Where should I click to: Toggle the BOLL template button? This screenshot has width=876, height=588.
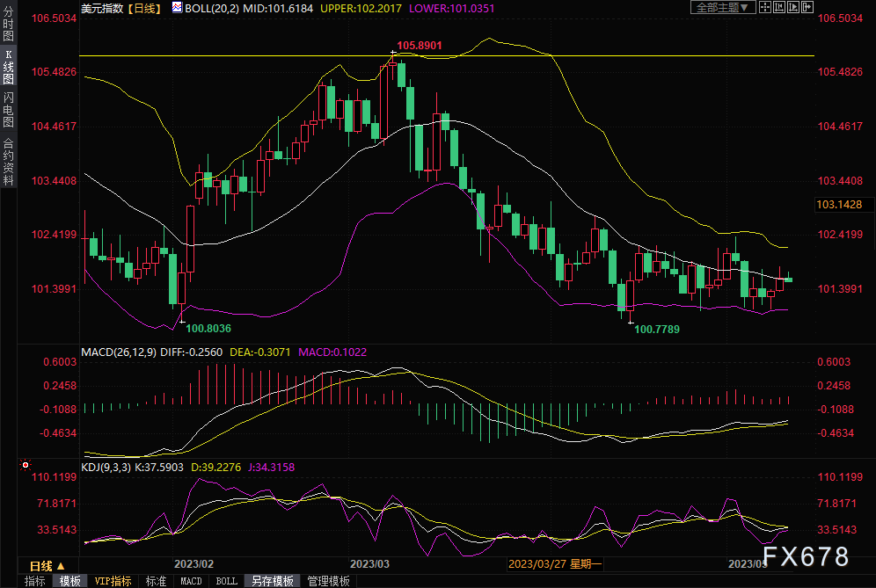226,581
